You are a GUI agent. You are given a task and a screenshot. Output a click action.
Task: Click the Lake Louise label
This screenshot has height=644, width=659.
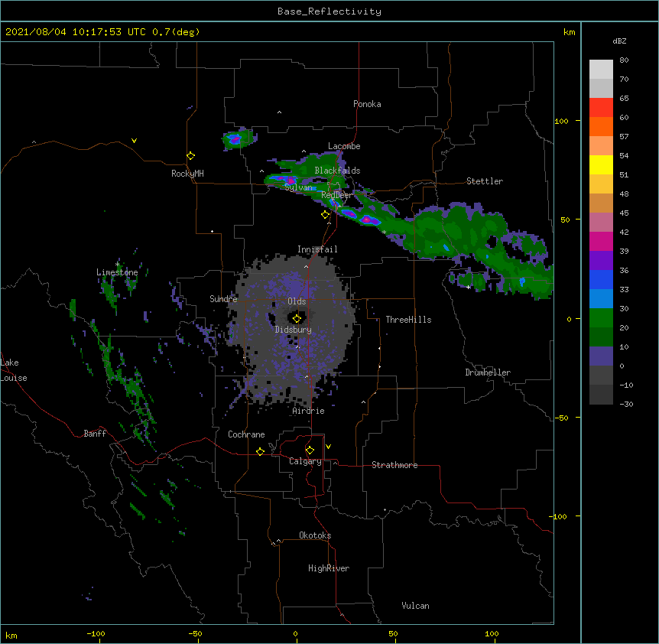(13, 370)
